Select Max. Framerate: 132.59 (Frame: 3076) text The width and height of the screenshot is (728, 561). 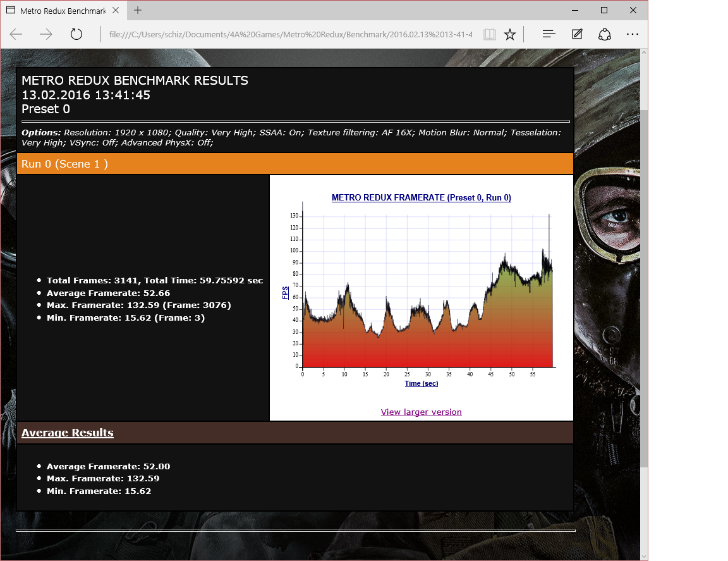pos(139,305)
